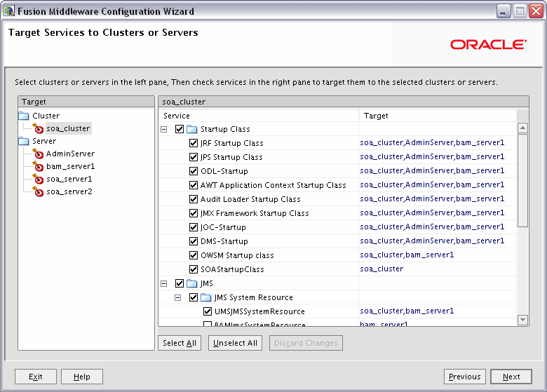Image resolution: width=547 pixels, height=392 pixels.
Task: Toggle AWT Application Context Startup Class checkbox
Action: point(194,185)
